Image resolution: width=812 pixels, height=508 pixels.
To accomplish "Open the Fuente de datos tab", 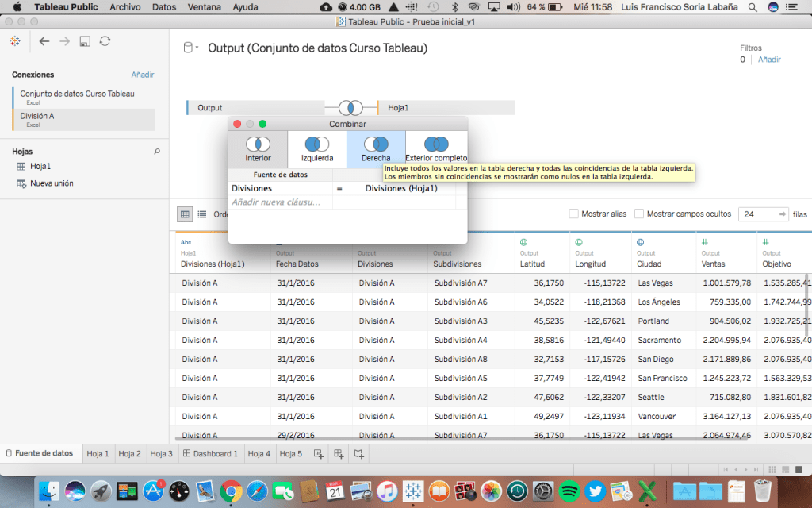I will (x=40, y=453).
